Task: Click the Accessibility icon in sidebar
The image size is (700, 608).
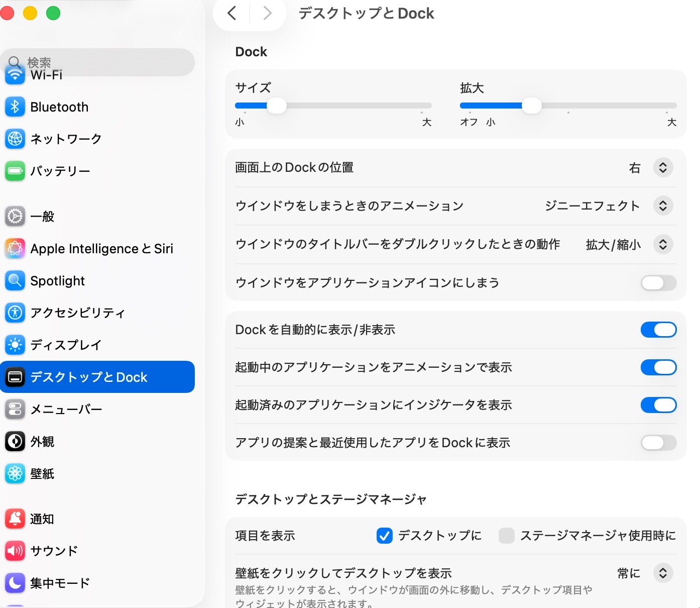Action: 15,313
